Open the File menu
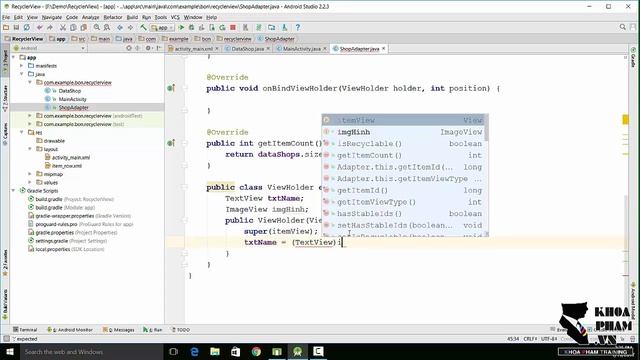Screen dimensions: 640x360 tap(6, 17)
